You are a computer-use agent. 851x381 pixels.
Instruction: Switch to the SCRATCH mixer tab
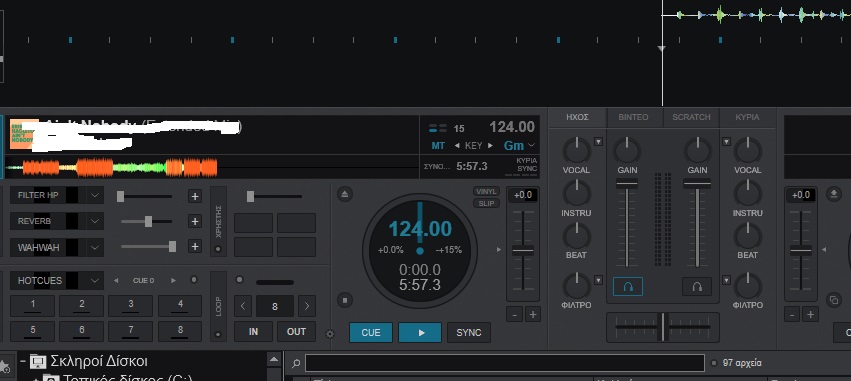(691, 117)
